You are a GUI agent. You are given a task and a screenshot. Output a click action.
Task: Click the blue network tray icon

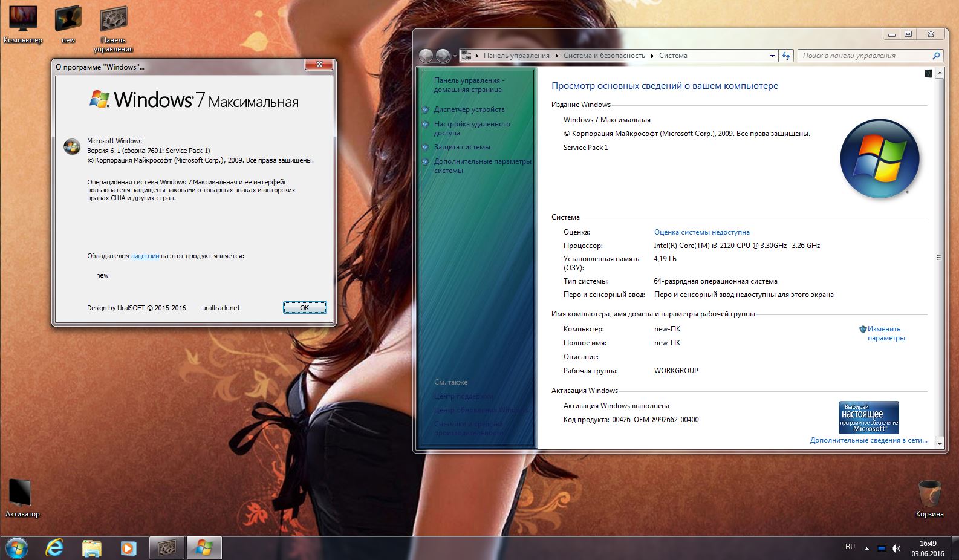(x=881, y=549)
